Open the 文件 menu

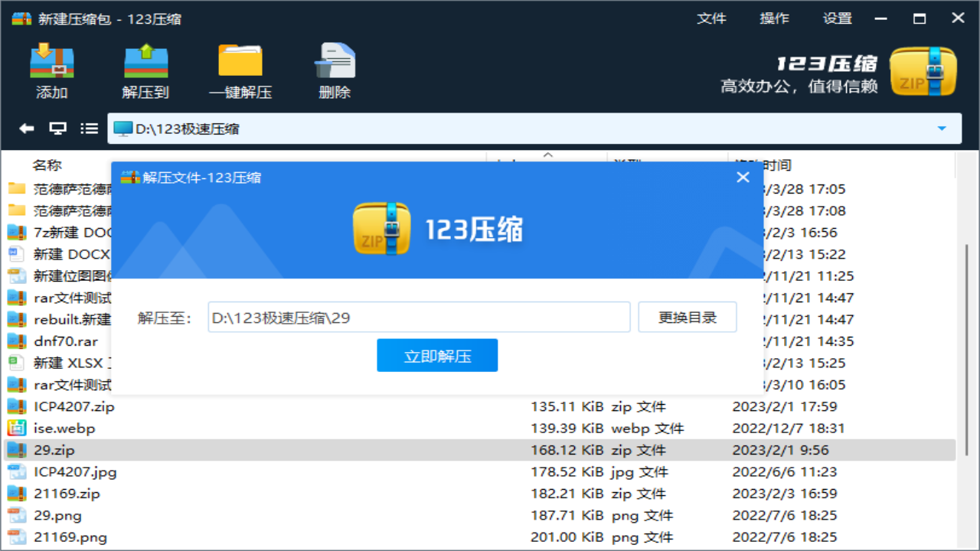(711, 18)
